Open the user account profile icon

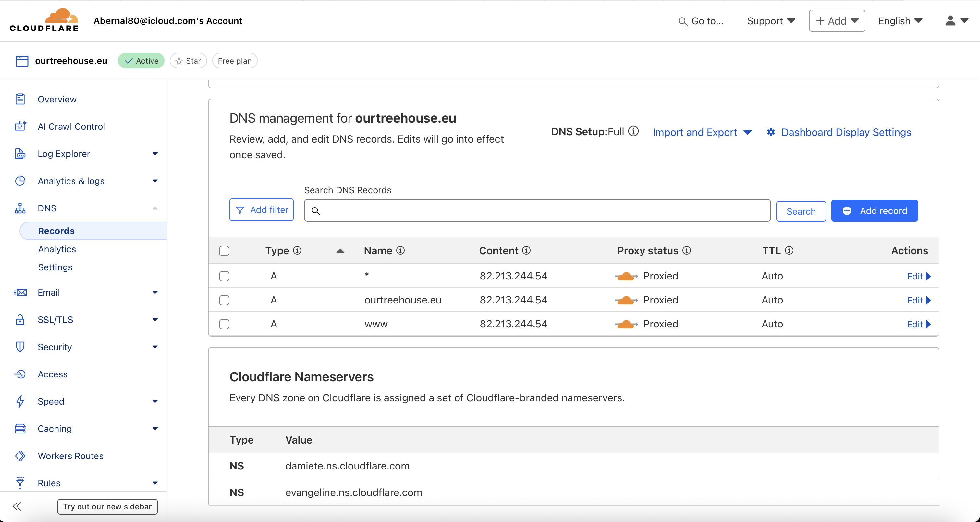[x=950, y=21]
